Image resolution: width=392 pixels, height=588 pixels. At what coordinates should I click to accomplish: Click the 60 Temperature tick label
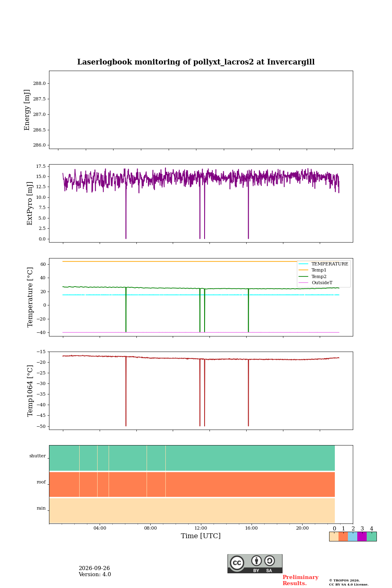43,264
